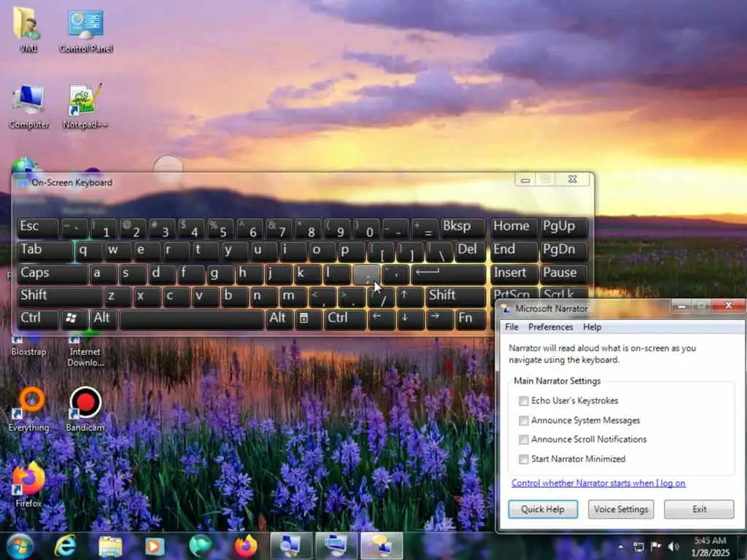
Task: Toggle the Ctrl key beside the Windows key
Action: point(38,319)
